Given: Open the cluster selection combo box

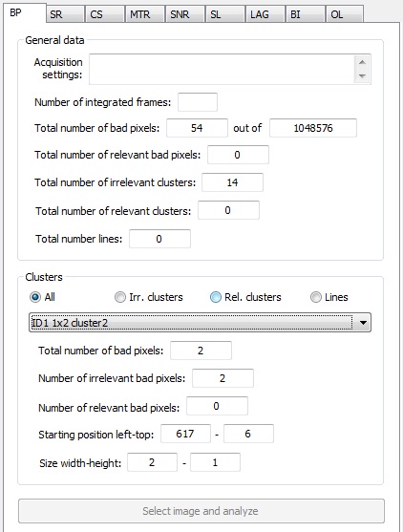Looking at the screenshot, I should (200, 322).
